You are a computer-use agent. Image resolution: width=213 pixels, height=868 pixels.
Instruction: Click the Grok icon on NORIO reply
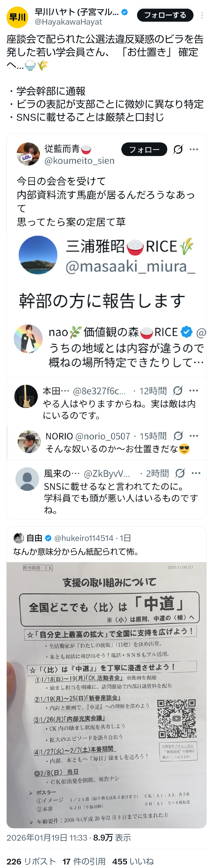tap(178, 436)
